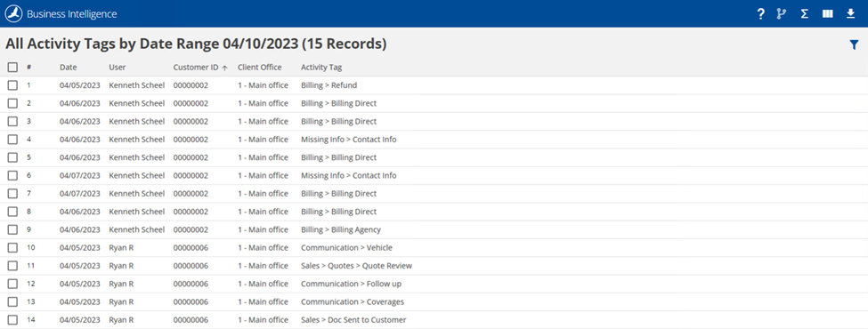Viewport: 868px width, 329px height.
Task: Click Customer ID sort arrow
Action: 224,68
